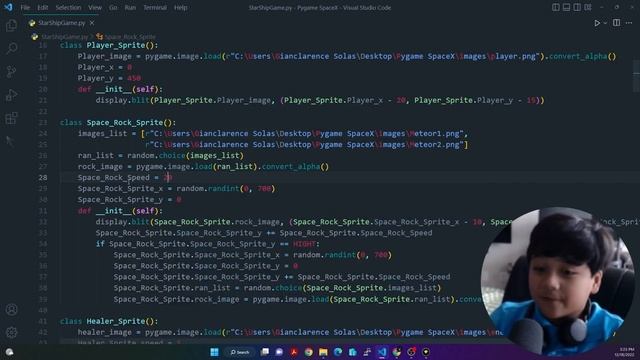Click Visual Studio Code taskbar icon
This screenshot has height=360, width=640.
point(382,352)
